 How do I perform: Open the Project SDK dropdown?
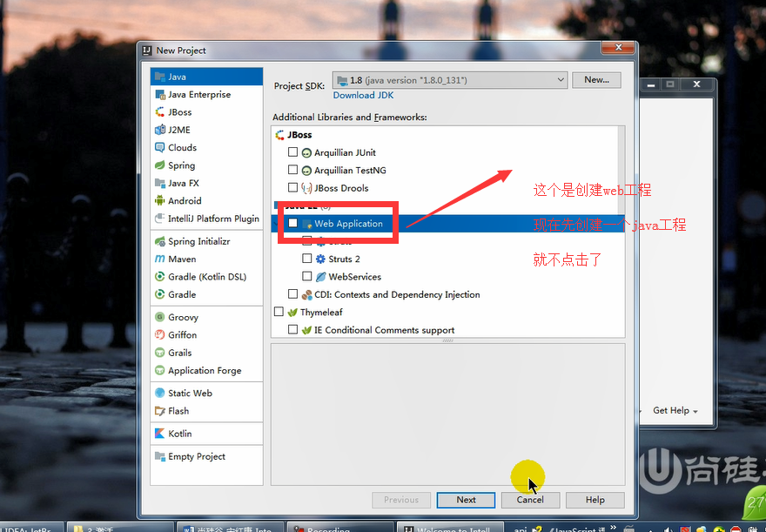pyautogui.click(x=450, y=80)
